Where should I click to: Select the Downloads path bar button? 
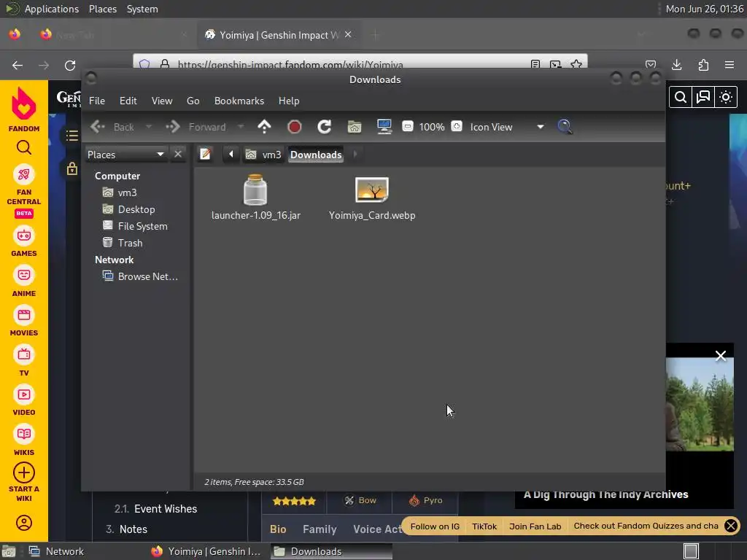click(x=316, y=155)
